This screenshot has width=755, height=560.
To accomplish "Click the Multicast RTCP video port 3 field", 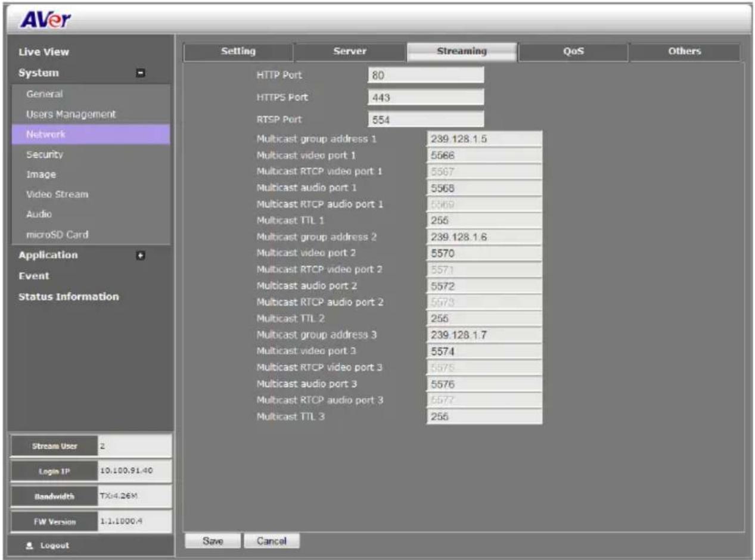I will click(x=484, y=368).
